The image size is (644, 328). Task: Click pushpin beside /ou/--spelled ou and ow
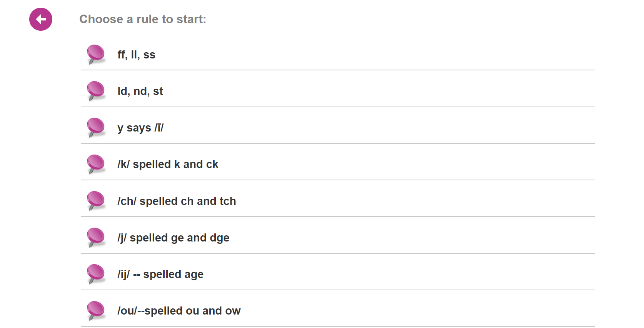96,310
